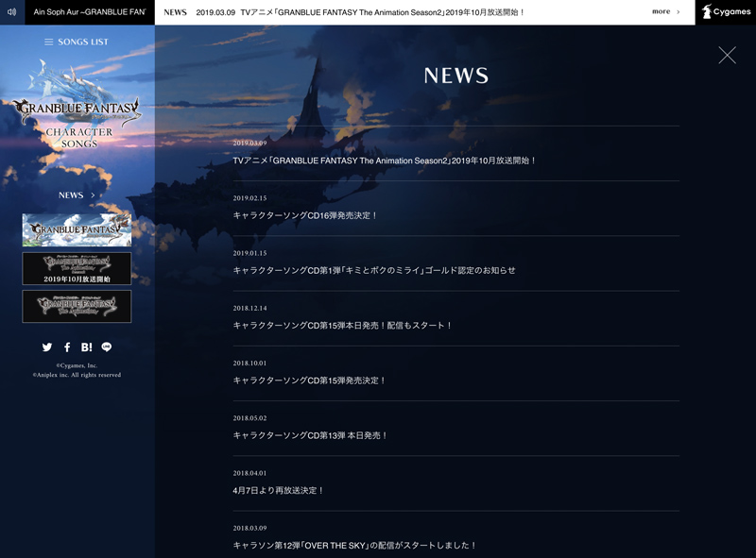The width and height of the screenshot is (756, 558).
Task: Open NEWS link in left sidebar
Action: click(x=77, y=195)
